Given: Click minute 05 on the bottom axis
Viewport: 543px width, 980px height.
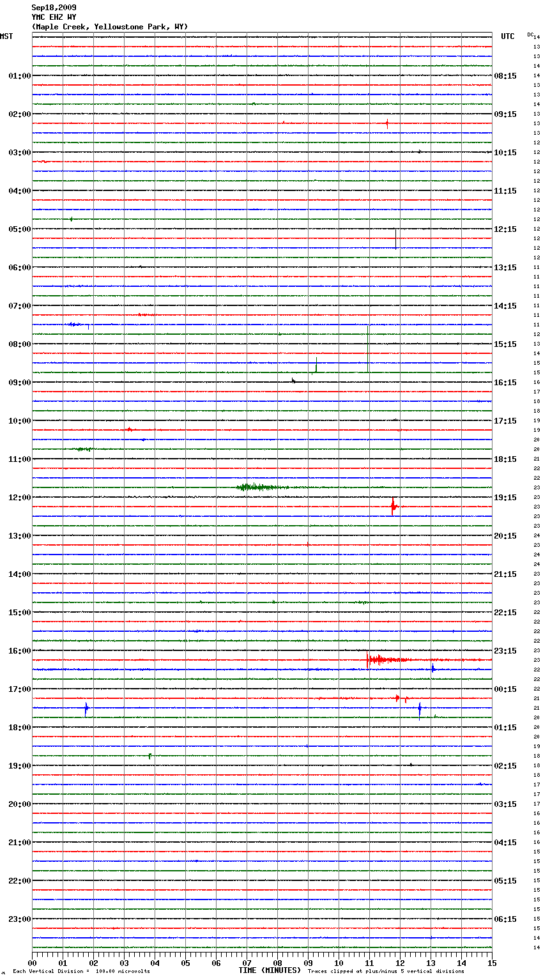Looking at the screenshot, I should tap(185, 962).
